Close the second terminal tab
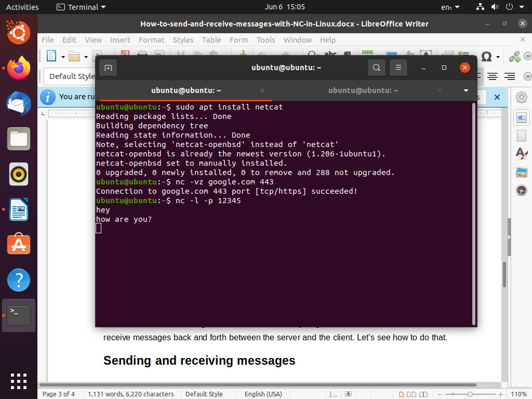The image size is (532, 399). pyautogui.click(x=440, y=90)
